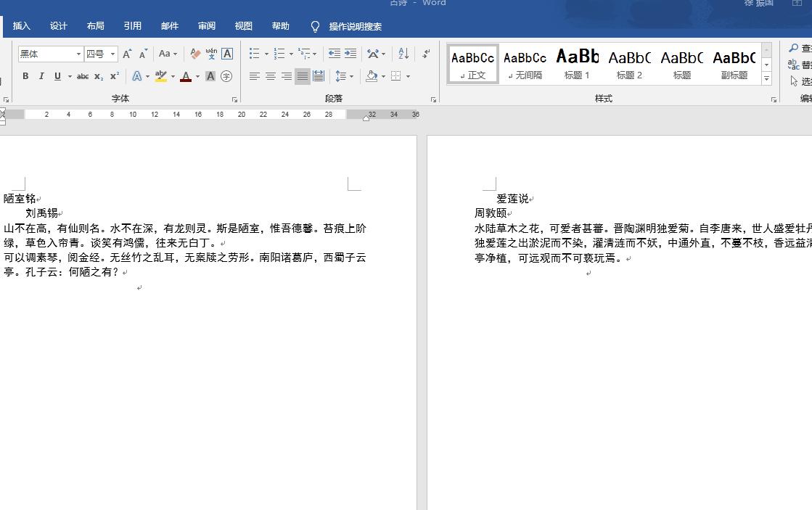Apply the 标题 1 style
812x510 pixels.
coord(577,64)
